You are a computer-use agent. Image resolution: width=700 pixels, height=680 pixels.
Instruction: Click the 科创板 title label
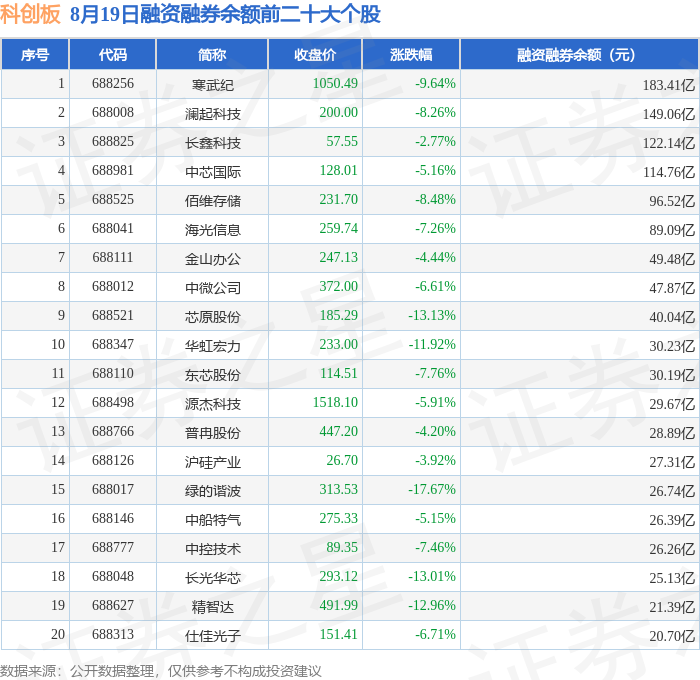coord(30,14)
